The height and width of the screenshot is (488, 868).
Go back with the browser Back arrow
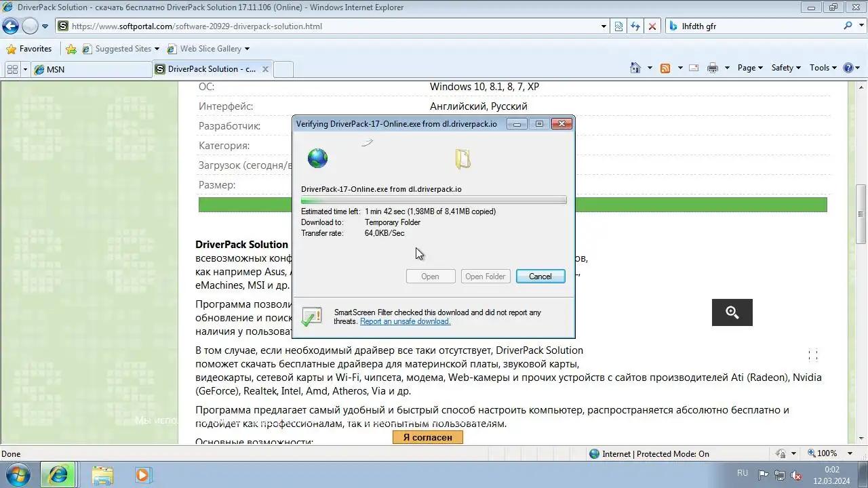10,26
